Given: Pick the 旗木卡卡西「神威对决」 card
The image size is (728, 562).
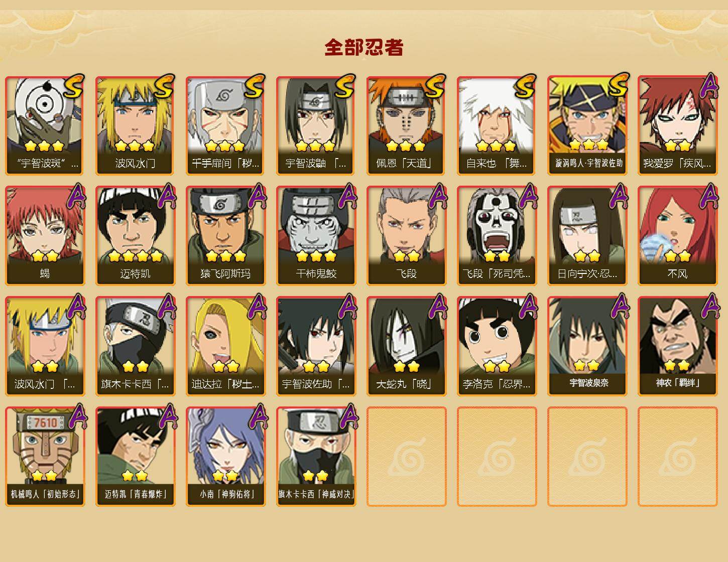Looking at the screenshot, I should (x=316, y=457).
